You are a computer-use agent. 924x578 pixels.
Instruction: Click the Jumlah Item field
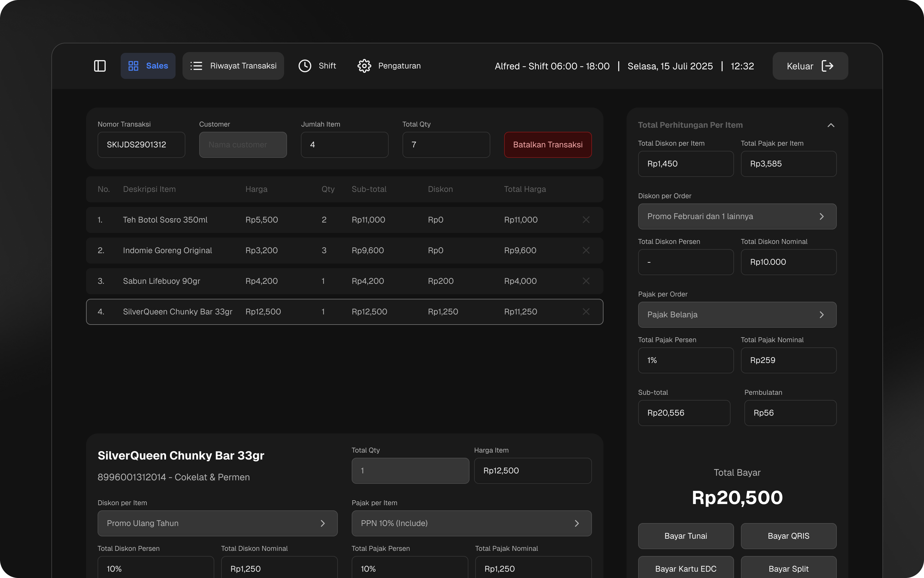coord(344,144)
